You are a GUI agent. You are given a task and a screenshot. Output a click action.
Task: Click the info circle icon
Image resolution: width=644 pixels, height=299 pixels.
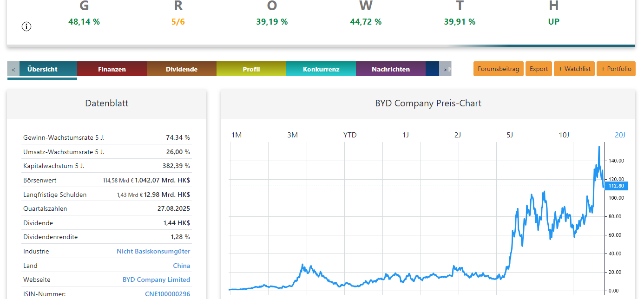26,26
